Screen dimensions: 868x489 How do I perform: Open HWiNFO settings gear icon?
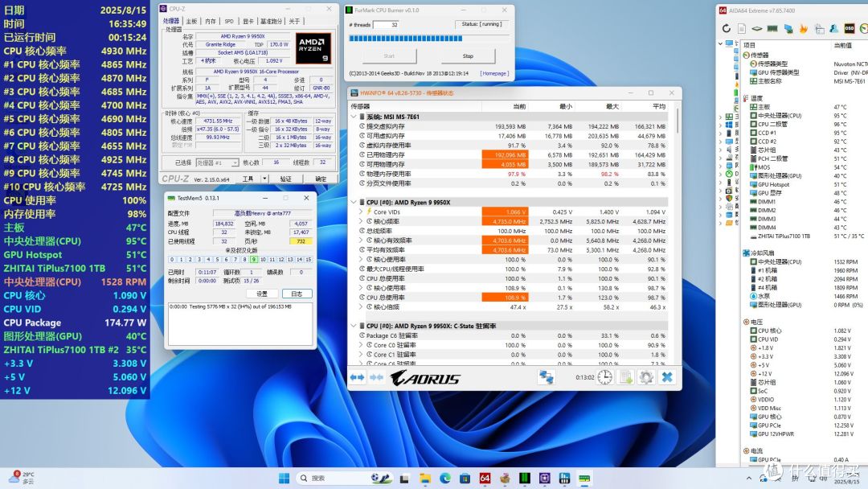click(646, 378)
